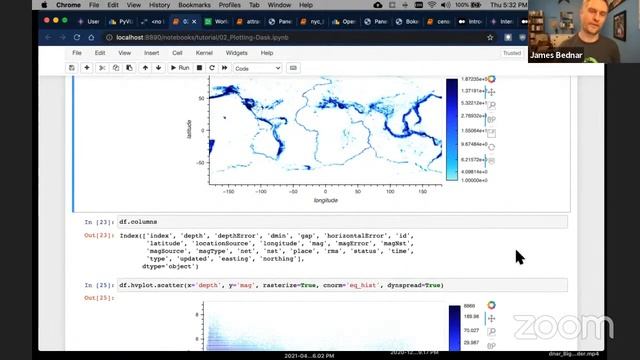
Task: Select Box Zoom tool on the map plot
Action: pyautogui.click(x=491, y=106)
